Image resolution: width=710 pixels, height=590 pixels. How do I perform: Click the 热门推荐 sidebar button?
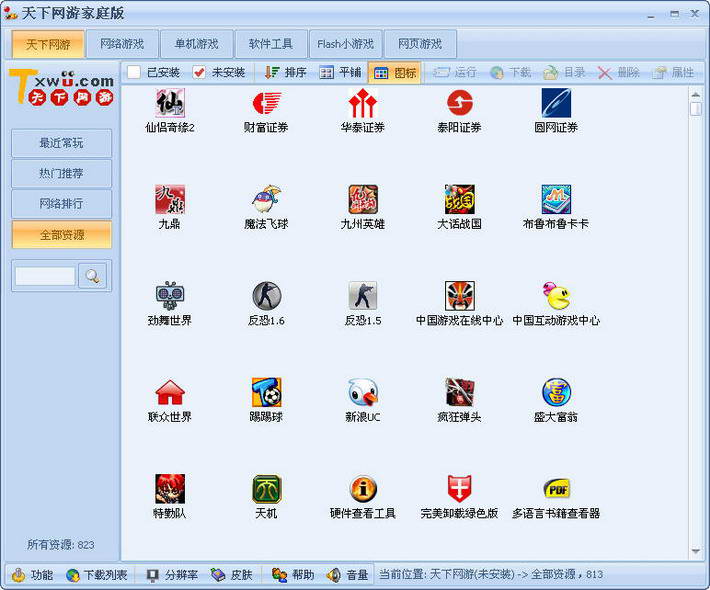point(61,173)
